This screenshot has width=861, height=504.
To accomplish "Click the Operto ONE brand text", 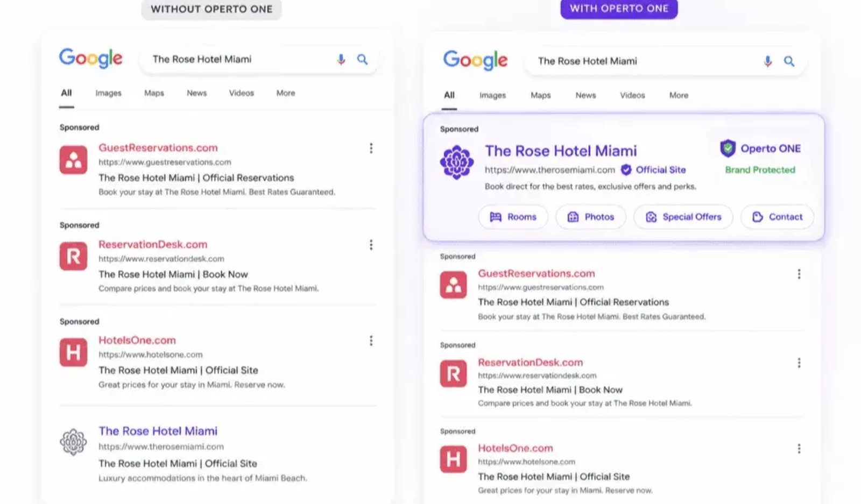I will pyautogui.click(x=771, y=148).
